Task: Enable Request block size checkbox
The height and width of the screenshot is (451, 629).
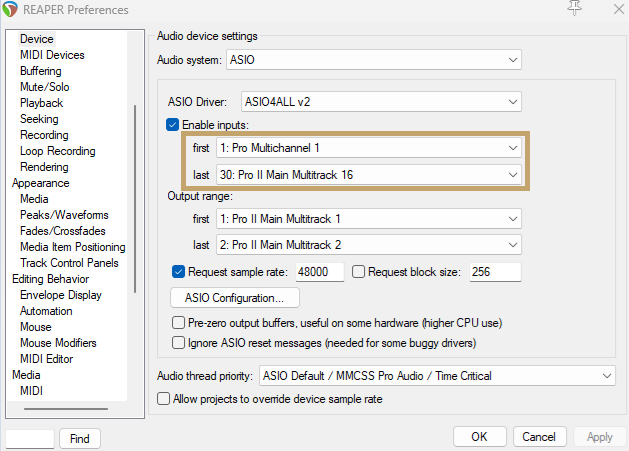Action: (x=358, y=272)
